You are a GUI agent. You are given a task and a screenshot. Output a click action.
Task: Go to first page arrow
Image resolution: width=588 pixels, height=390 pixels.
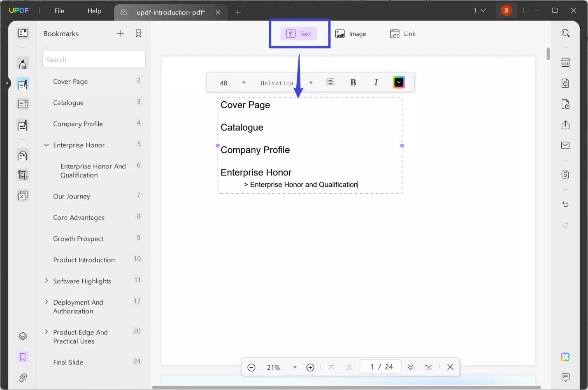331,367
